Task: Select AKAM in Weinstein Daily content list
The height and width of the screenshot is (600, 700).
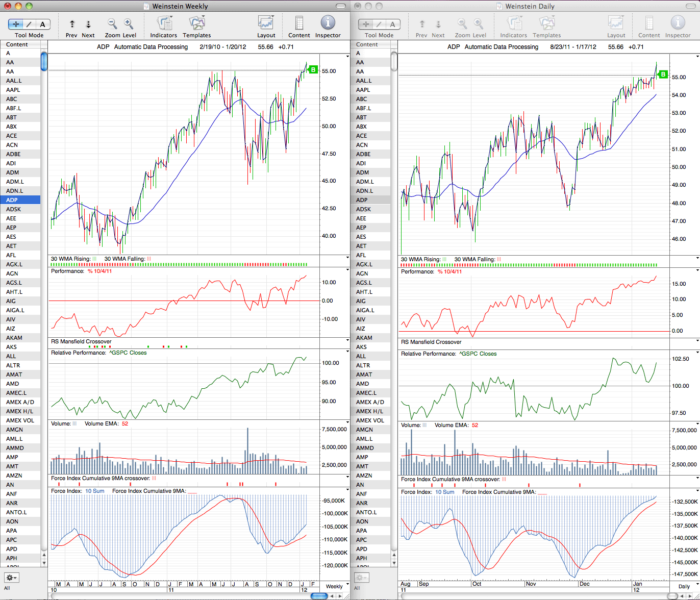Action: pos(370,338)
